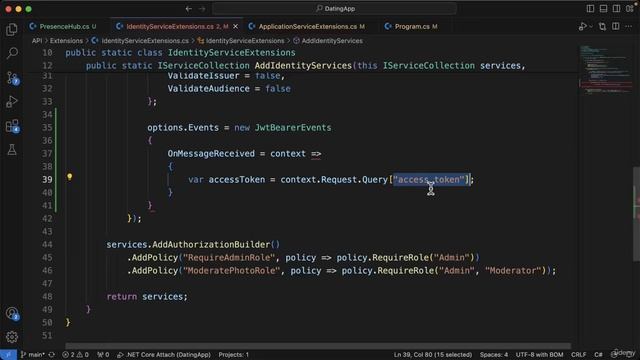Switch to PresenceHub.cs tab
Viewport: 640px width, 360px height.
click(x=63, y=27)
